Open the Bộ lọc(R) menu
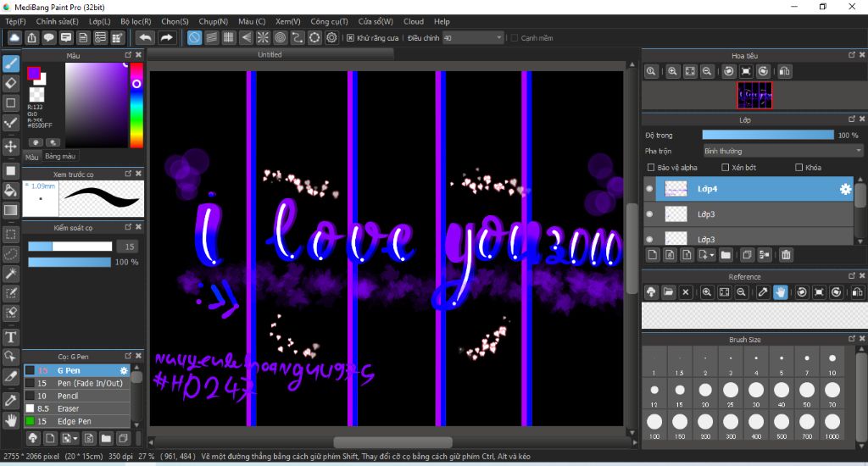 136,21
